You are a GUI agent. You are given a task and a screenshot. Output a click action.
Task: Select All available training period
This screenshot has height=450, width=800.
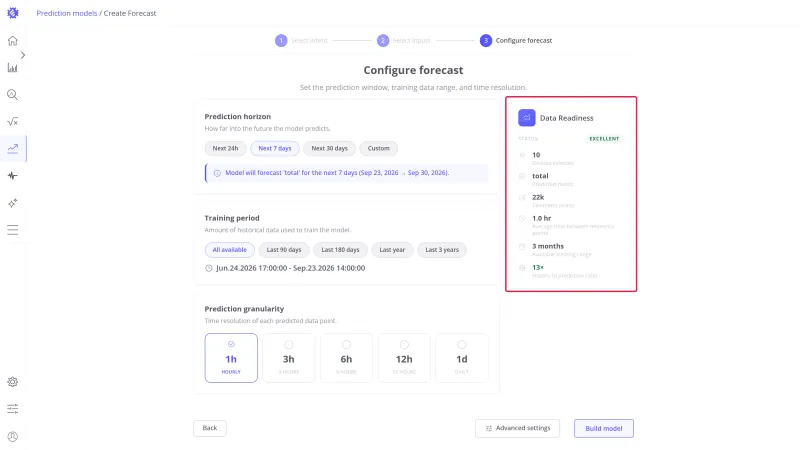click(230, 250)
